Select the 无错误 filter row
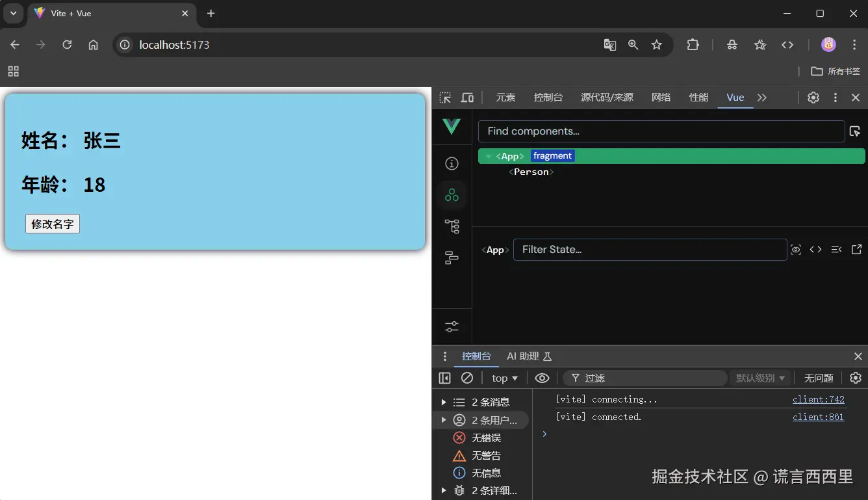Viewport: 868px width, 500px height. [481, 438]
